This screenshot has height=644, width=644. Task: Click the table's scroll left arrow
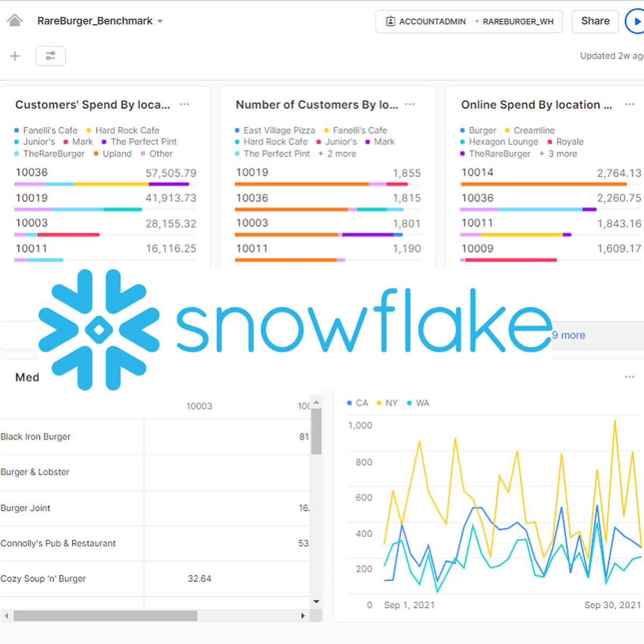click(x=6, y=616)
